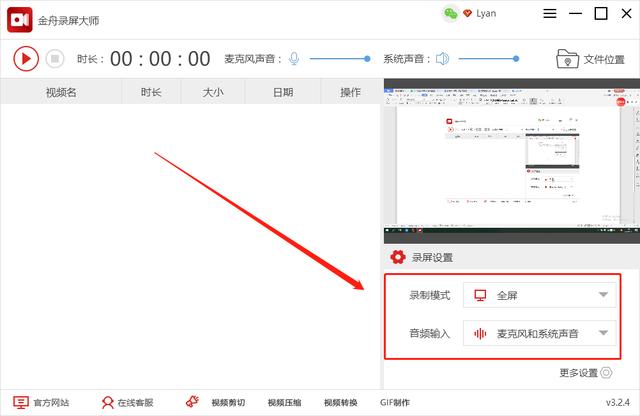
Task: Sort by the 日期 column header
Action: [x=283, y=92]
